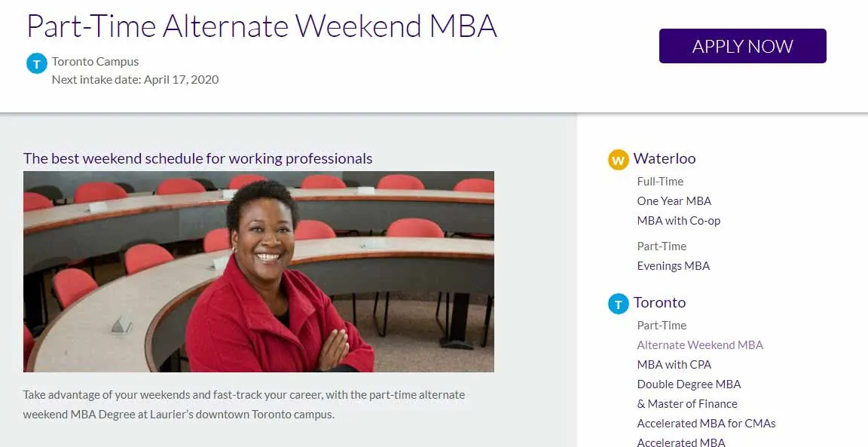Click the APPLY NOW button
Viewport: 868px width, 447px height.
pyautogui.click(x=742, y=45)
